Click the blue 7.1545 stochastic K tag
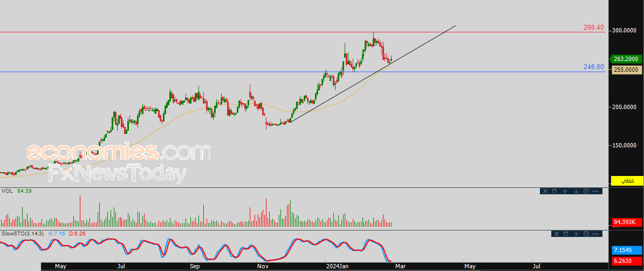This screenshot has width=644, height=271. coord(627,250)
